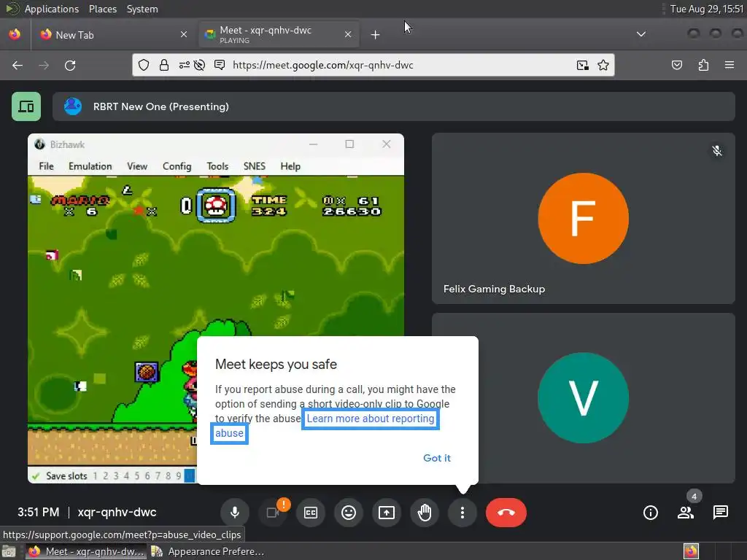The width and height of the screenshot is (747, 560).
Task: Click the show desktop icon in bottom panel
Action: click(x=9, y=551)
